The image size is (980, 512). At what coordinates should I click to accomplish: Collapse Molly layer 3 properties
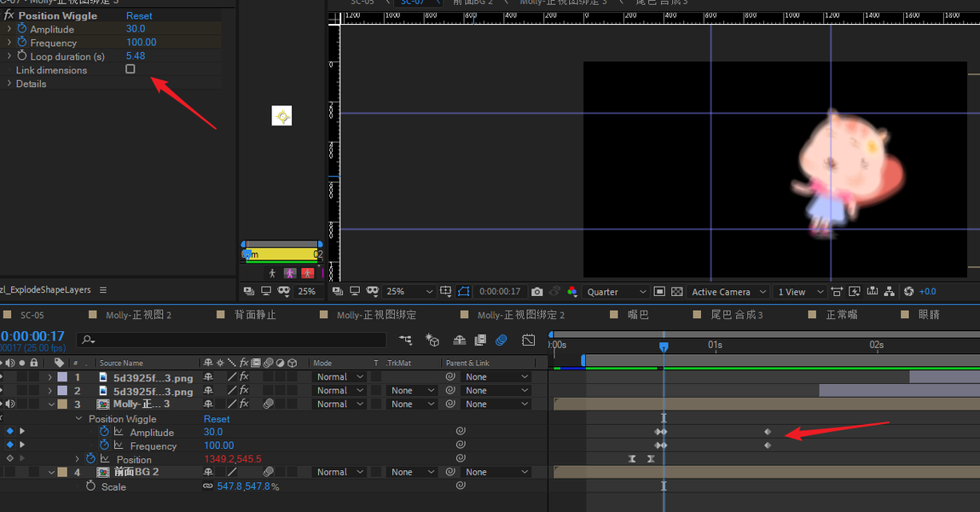pyautogui.click(x=51, y=404)
